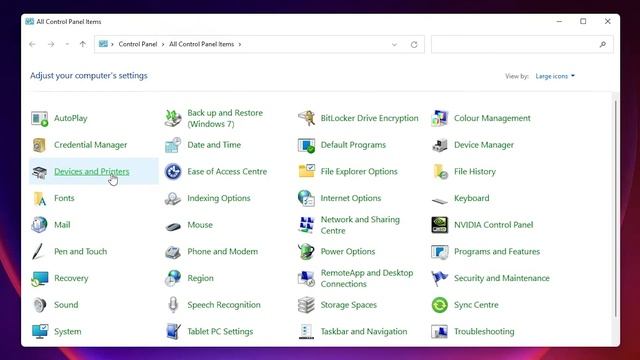Screen dimensions: 640x360
Task: Open Speech Recognition microphone icon
Action: (x=173, y=305)
